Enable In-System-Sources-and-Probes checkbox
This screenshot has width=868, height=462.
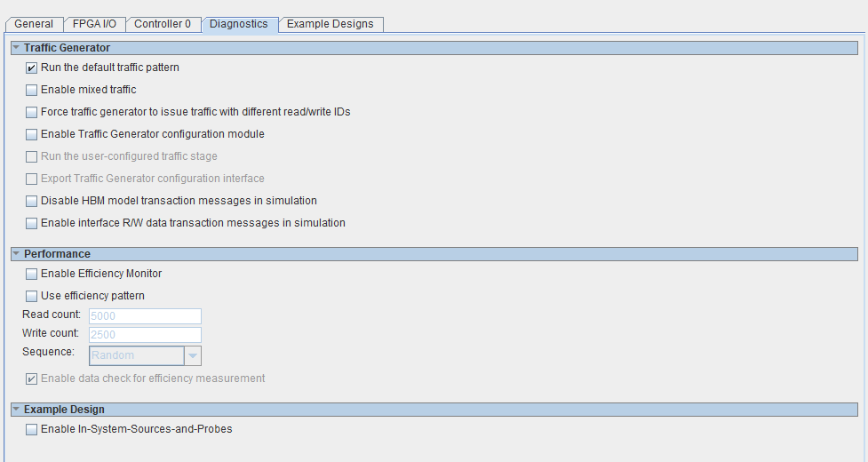[32, 429]
